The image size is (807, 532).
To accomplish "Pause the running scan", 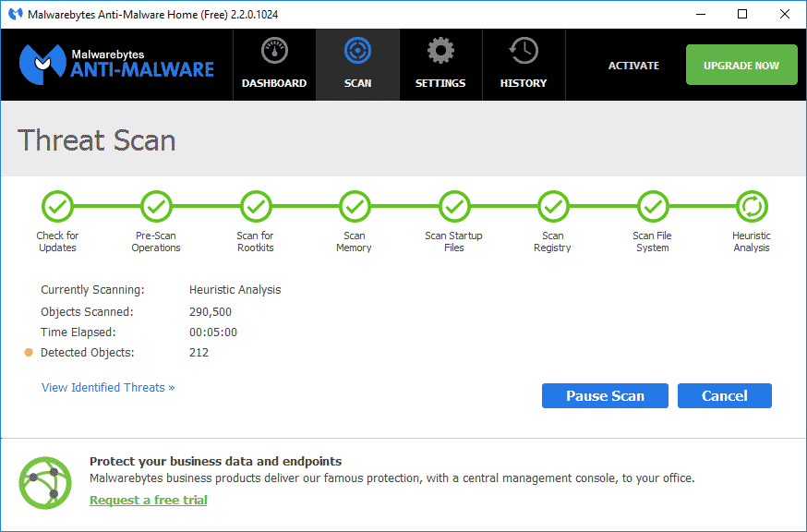I will pos(605,395).
